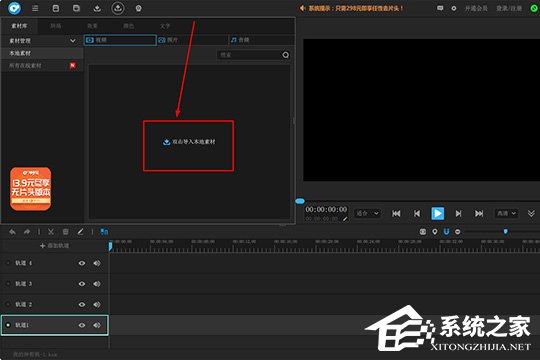Click the login/register link
This screenshot has height=360, width=540.
pos(509,8)
